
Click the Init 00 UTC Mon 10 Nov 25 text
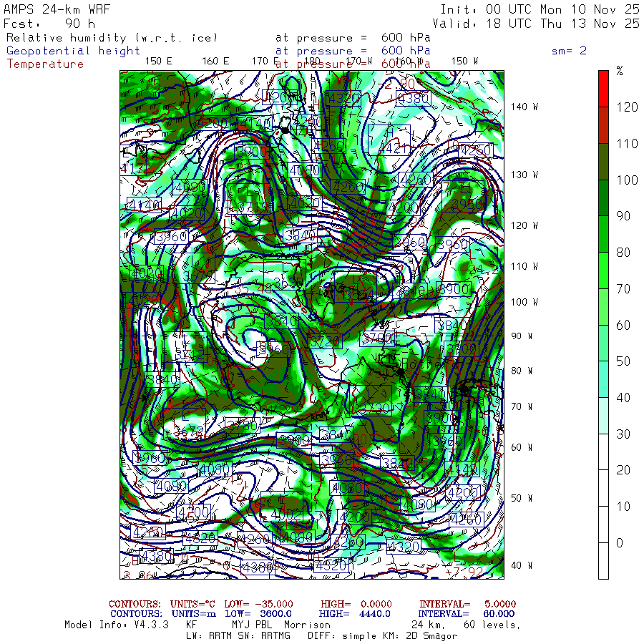pos(540,9)
